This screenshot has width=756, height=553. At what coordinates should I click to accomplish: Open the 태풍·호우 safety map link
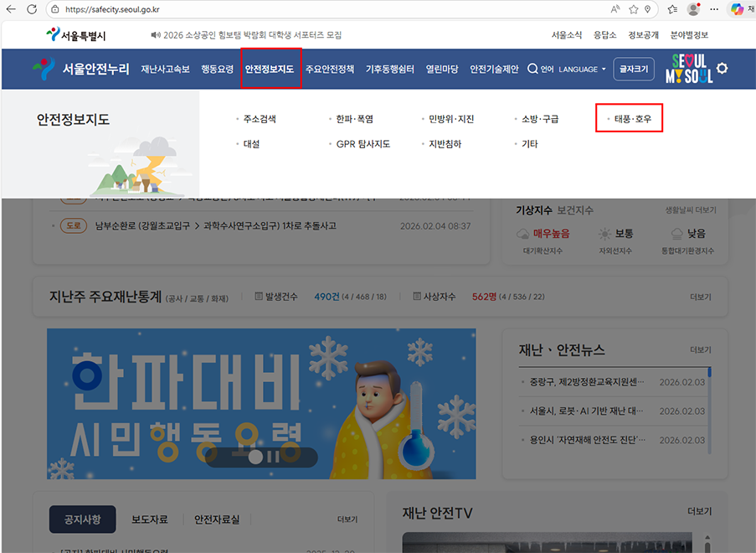coord(632,118)
